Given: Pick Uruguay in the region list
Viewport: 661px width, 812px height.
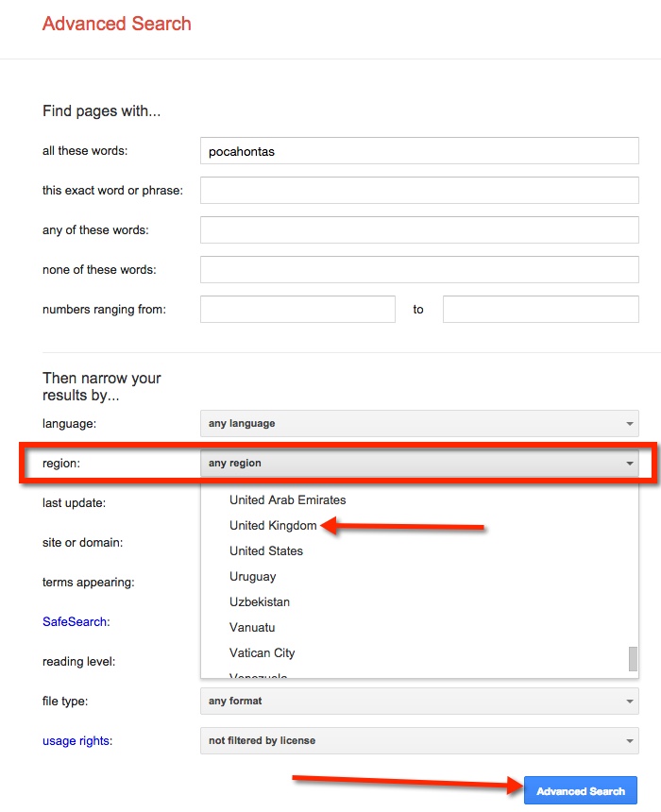Looking at the screenshot, I should tap(252, 577).
